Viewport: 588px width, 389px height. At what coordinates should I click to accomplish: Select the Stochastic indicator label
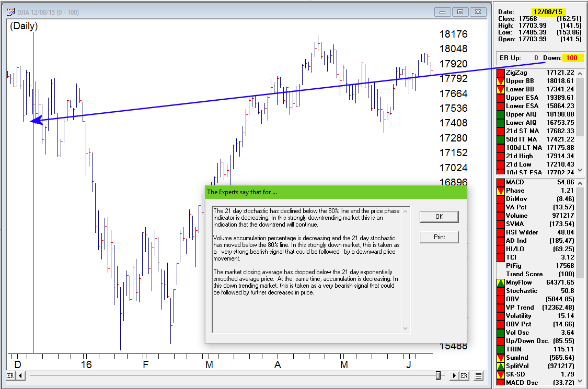click(521, 291)
